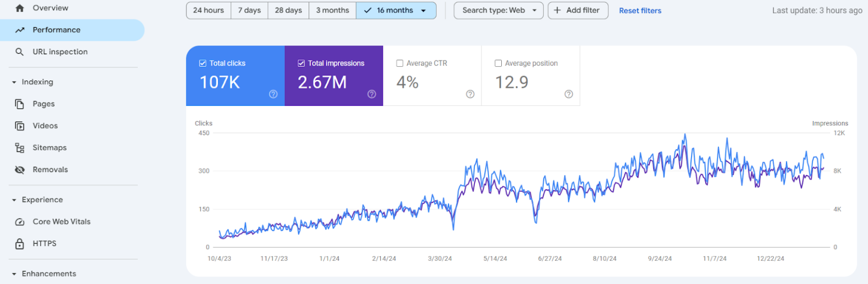
Task: Click the HTTPS lock icon
Action: tap(20, 244)
